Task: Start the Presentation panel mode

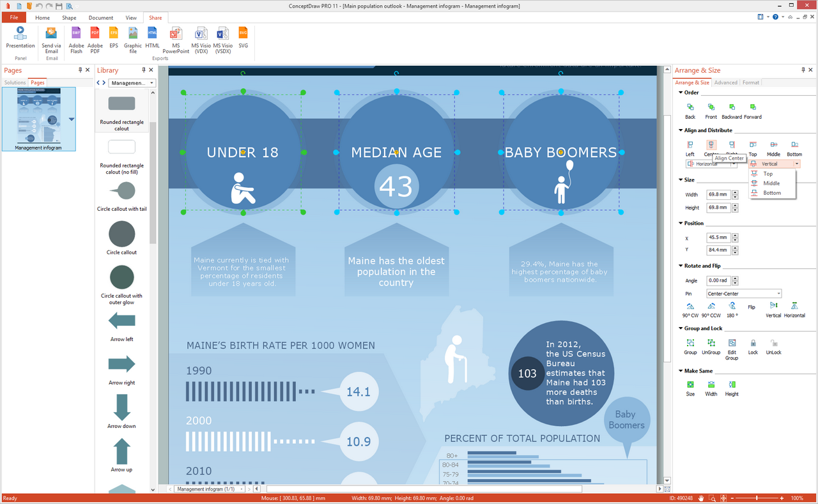Action: [20, 37]
